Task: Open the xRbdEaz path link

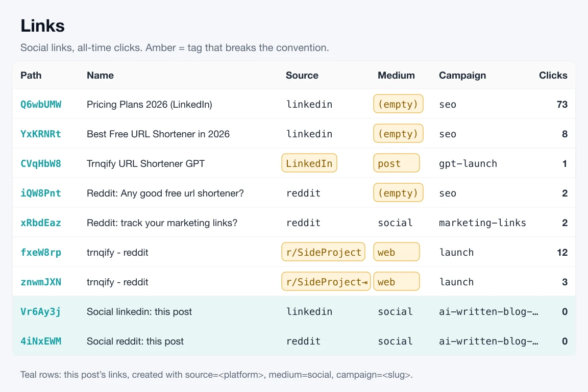Action: (41, 223)
